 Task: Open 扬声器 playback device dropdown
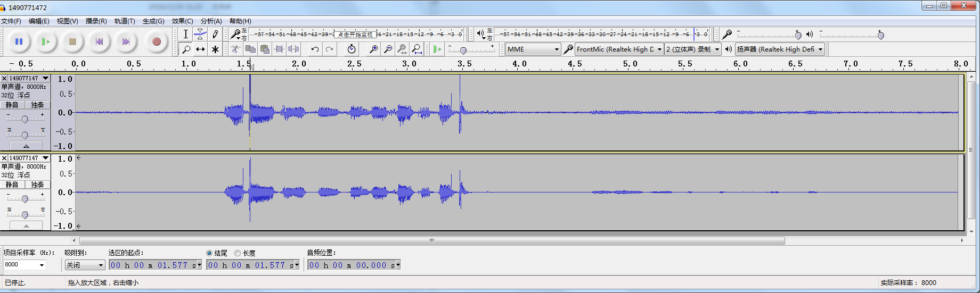780,49
